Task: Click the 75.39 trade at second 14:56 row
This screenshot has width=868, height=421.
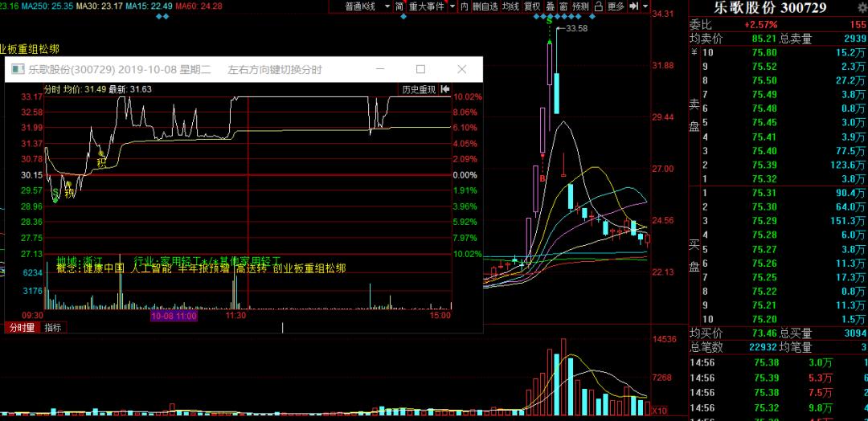Action: pos(767,378)
